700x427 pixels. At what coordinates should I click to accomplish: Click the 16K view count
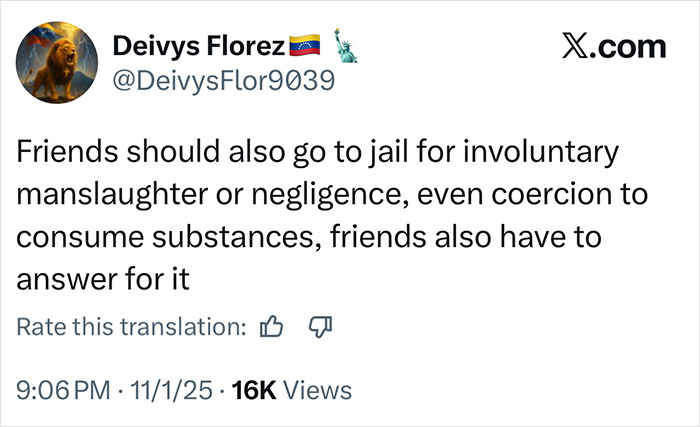[x=253, y=386]
